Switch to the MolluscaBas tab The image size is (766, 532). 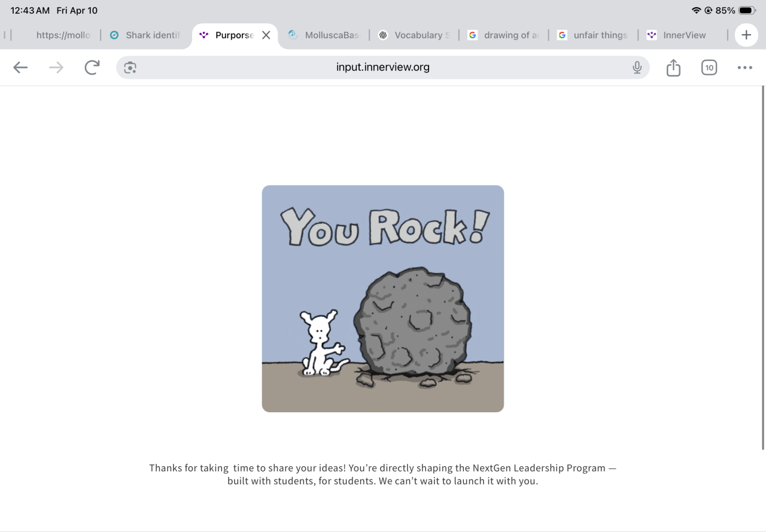coord(325,35)
